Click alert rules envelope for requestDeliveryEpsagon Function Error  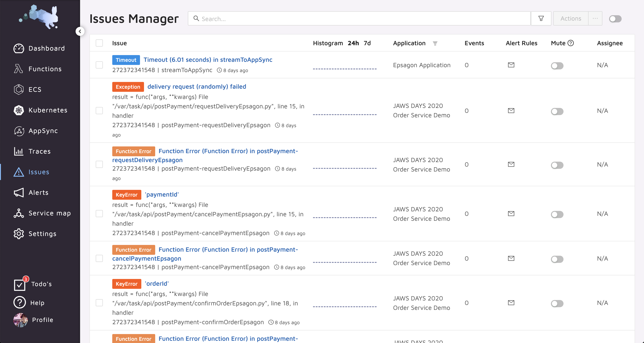pos(511,164)
